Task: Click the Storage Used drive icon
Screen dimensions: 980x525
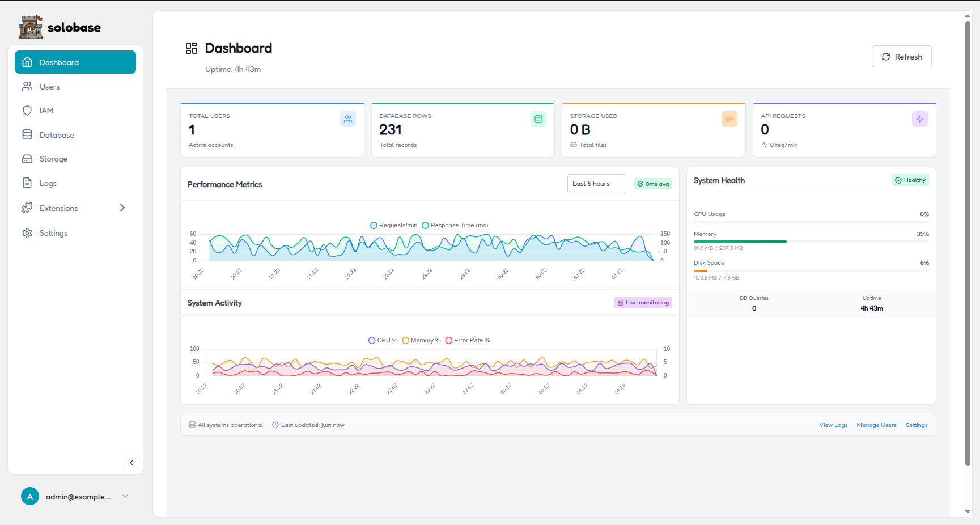Action: pos(729,119)
